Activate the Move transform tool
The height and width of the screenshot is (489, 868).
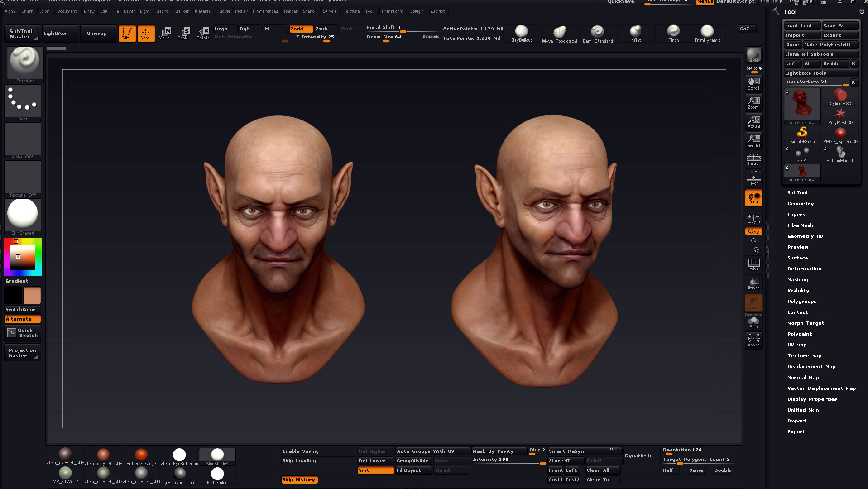coord(164,34)
